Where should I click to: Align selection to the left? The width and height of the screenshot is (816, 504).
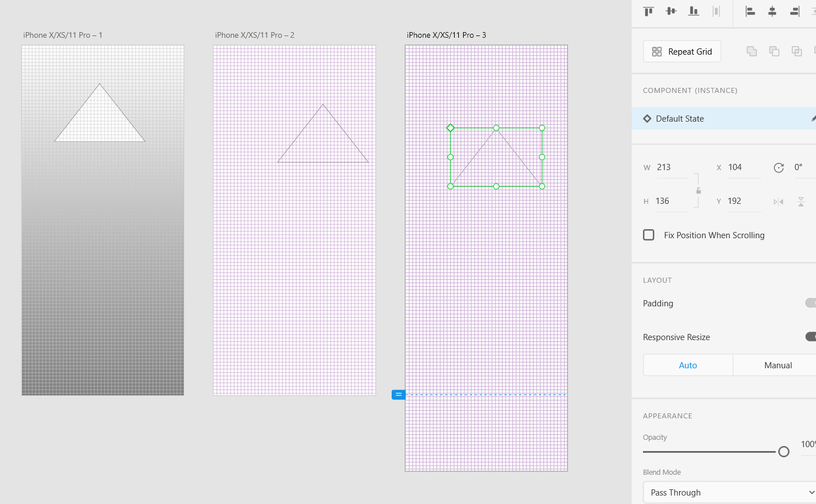pyautogui.click(x=750, y=11)
